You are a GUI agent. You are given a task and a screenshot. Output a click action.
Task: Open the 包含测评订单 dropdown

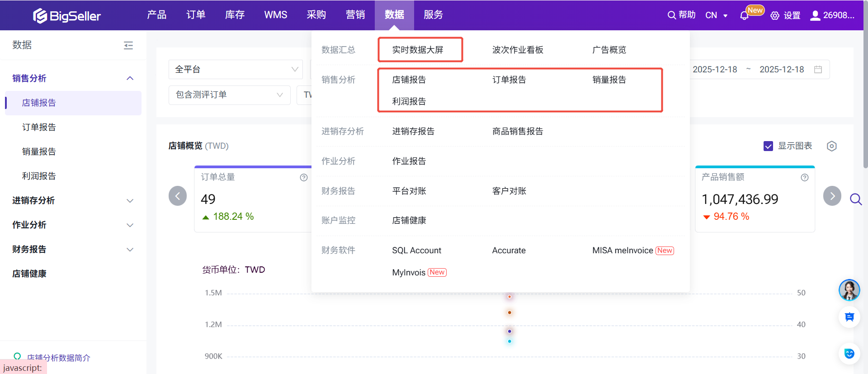coord(229,95)
